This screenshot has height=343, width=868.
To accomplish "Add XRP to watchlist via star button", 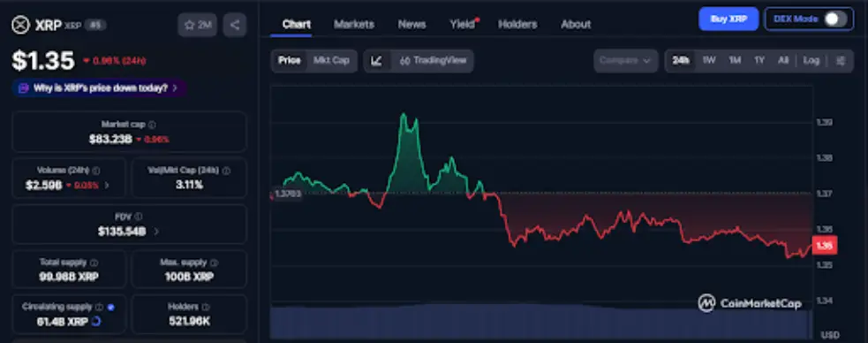I will coord(198,25).
